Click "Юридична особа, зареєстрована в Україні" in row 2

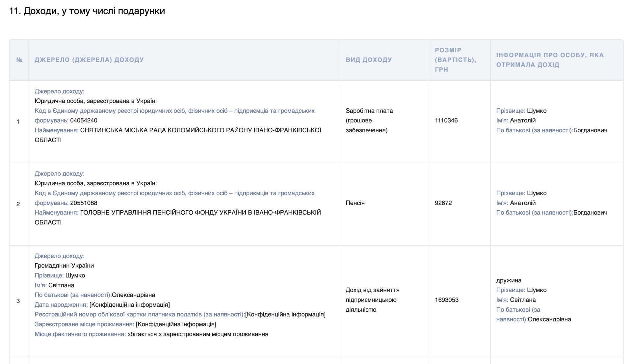click(x=95, y=183)
